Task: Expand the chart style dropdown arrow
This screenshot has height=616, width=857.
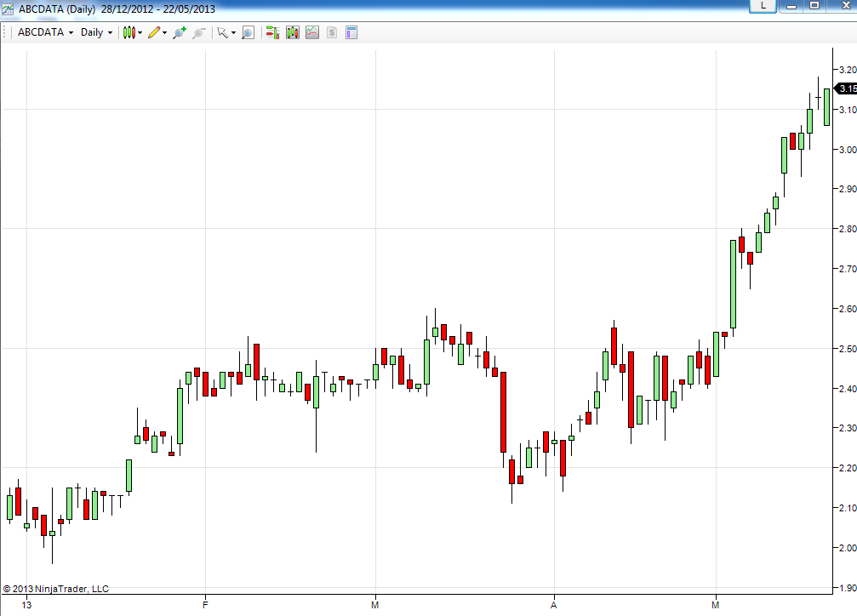Action: tap(140, 33)
